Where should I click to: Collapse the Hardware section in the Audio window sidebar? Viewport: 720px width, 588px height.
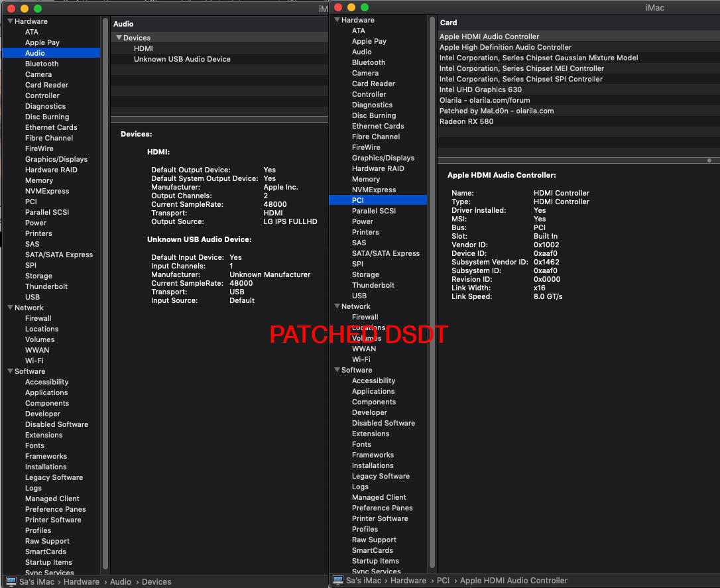10,21
